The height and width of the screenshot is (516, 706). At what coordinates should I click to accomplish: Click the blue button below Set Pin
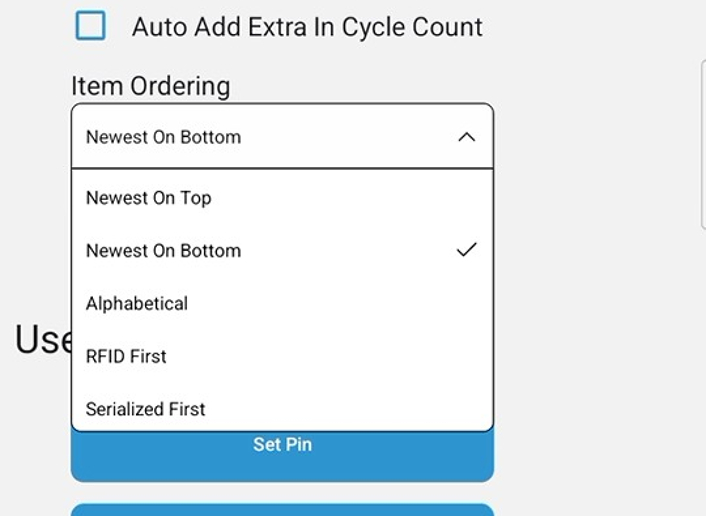[282, 510]
